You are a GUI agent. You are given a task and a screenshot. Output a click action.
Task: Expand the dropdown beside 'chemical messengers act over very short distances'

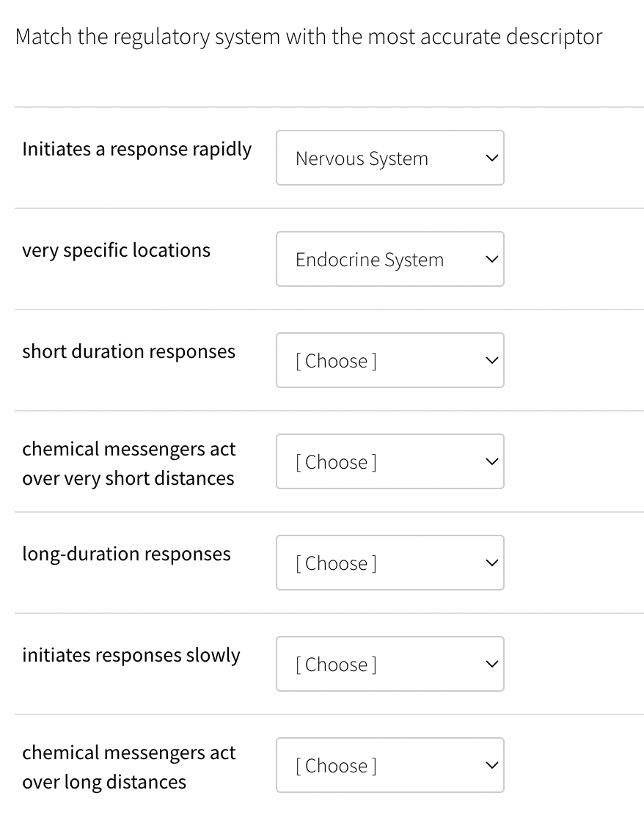[389, 461]
